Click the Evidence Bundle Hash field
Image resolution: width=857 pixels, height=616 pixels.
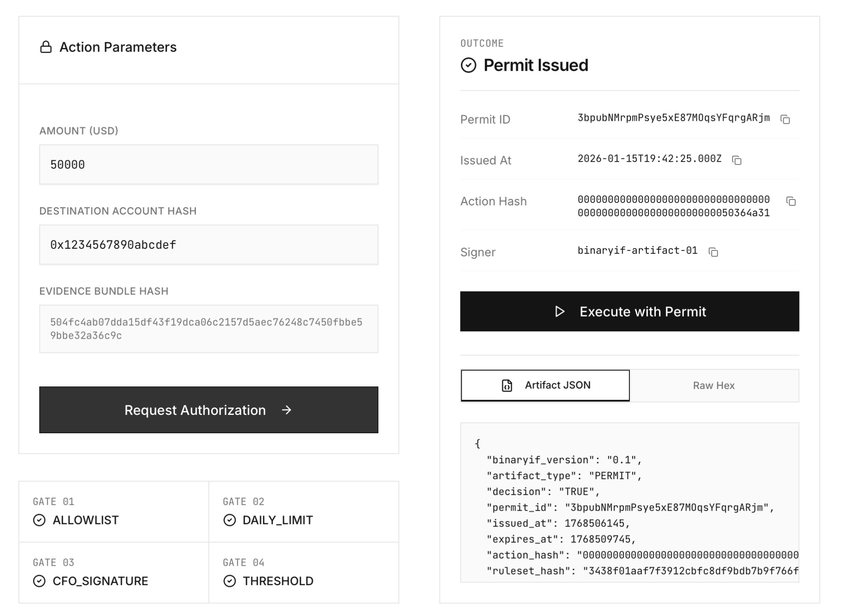click(208, 329)
